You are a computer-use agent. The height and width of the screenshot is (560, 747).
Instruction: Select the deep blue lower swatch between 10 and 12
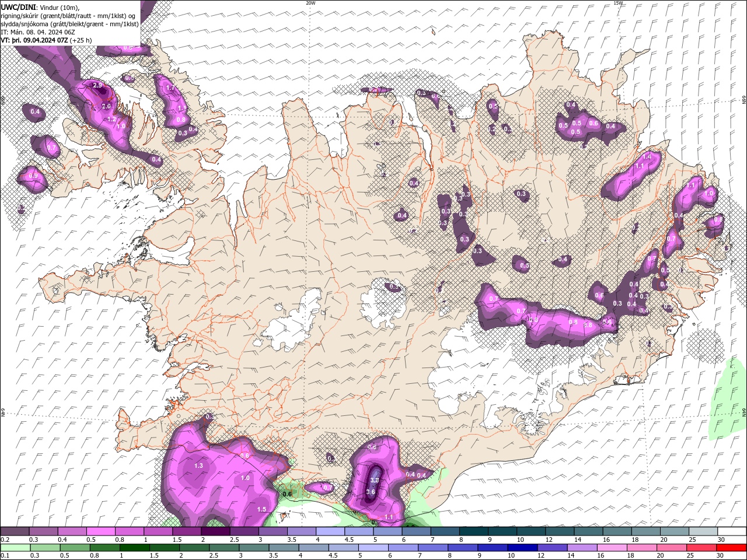[x=523, y=548]
